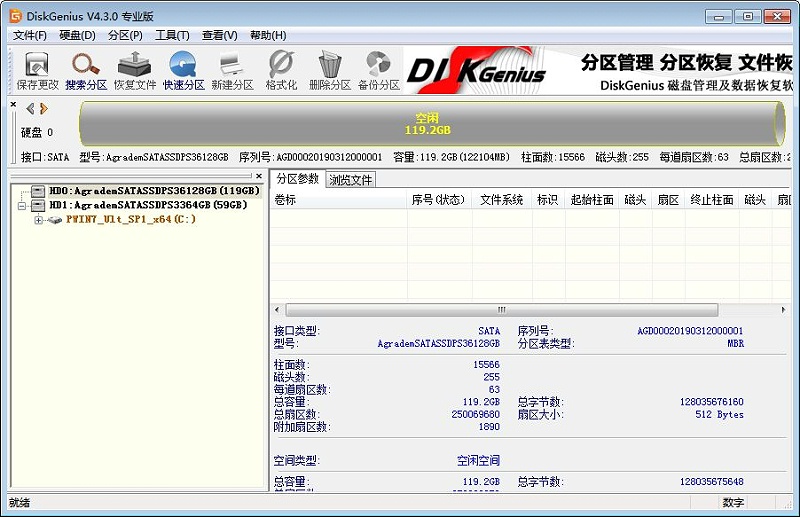Click the partition list horizontal scrollbar
Screen dimensions: 800x517
click(500, 310)
